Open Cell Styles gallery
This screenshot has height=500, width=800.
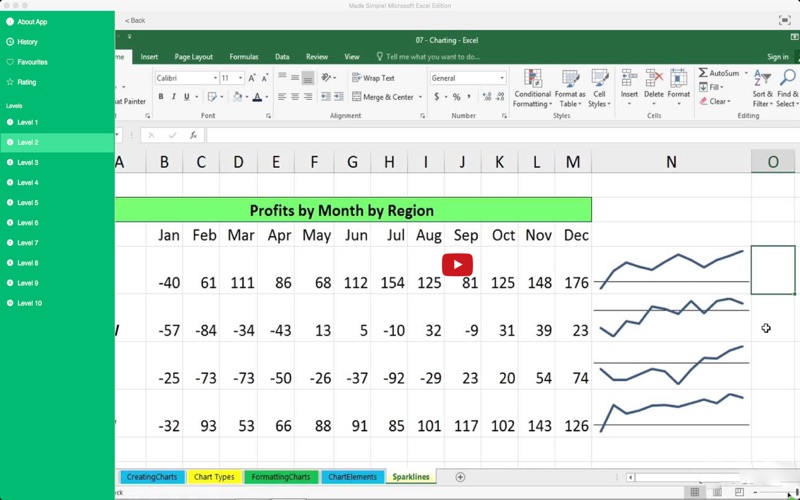tap(599, 88)
